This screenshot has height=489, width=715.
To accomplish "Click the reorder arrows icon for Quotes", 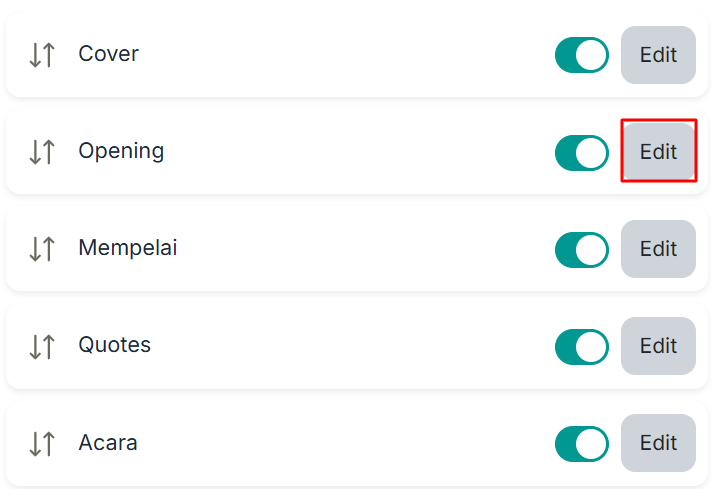I will click(42, 346).
